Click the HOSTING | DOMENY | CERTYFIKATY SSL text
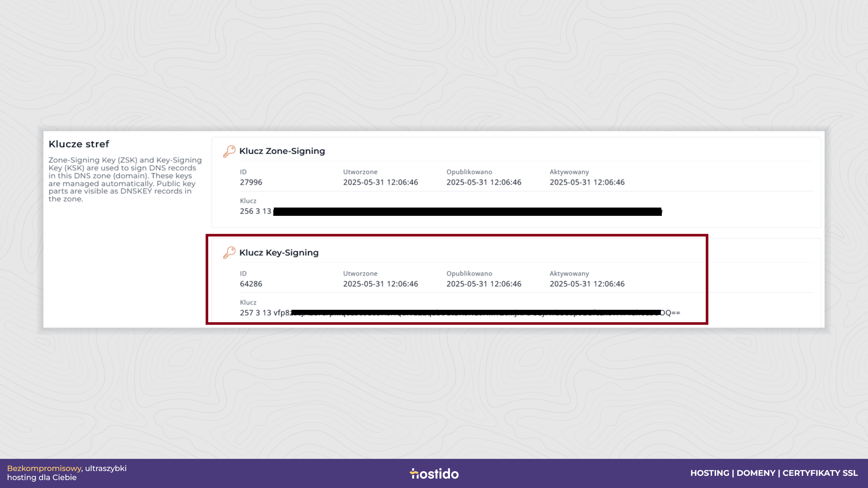868x488 pixels. tap(774, 473)
